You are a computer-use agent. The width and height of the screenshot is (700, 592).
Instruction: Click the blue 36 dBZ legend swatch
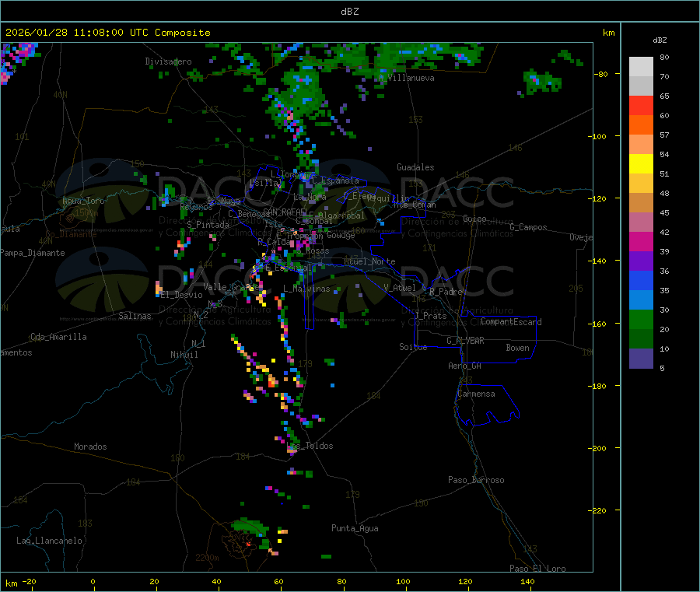641,280
